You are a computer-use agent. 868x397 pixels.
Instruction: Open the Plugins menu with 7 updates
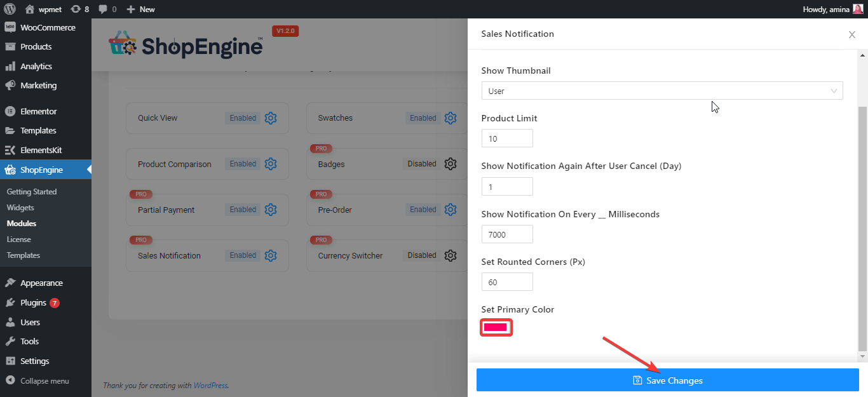(x=46, y=302)
